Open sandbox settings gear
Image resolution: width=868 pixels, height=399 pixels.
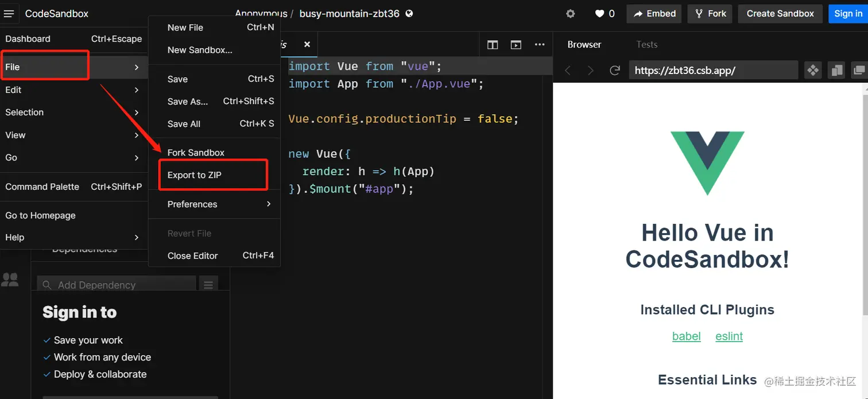570,13
